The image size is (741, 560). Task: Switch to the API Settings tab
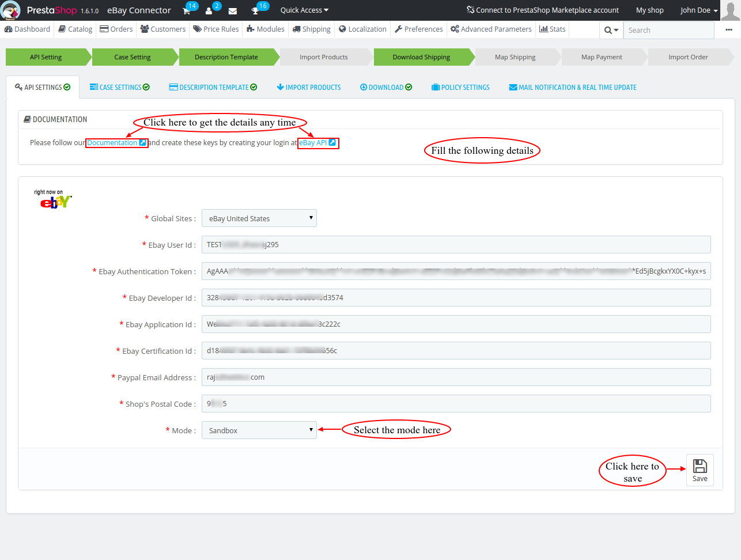[x=43, y=88]
